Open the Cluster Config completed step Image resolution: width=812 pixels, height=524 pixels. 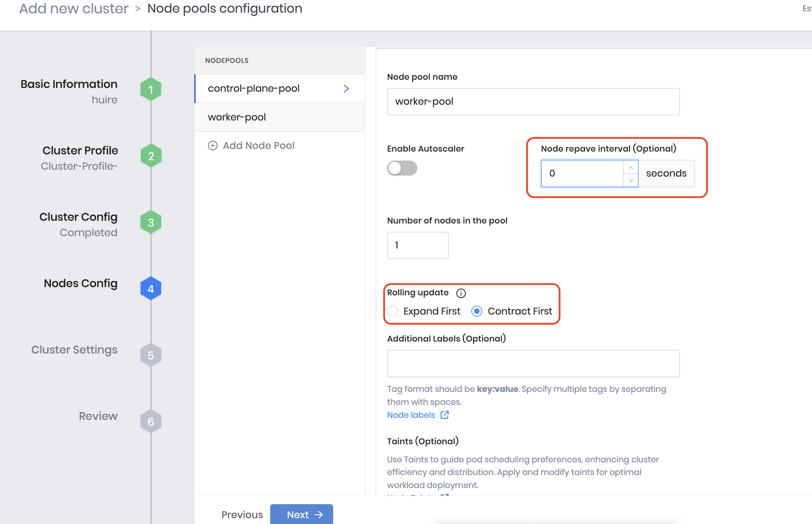pos(150,221)
